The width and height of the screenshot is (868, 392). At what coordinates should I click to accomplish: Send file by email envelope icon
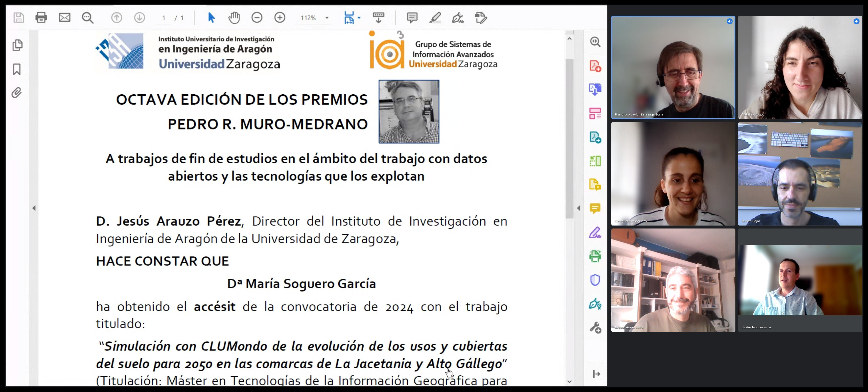click(64, 17)
